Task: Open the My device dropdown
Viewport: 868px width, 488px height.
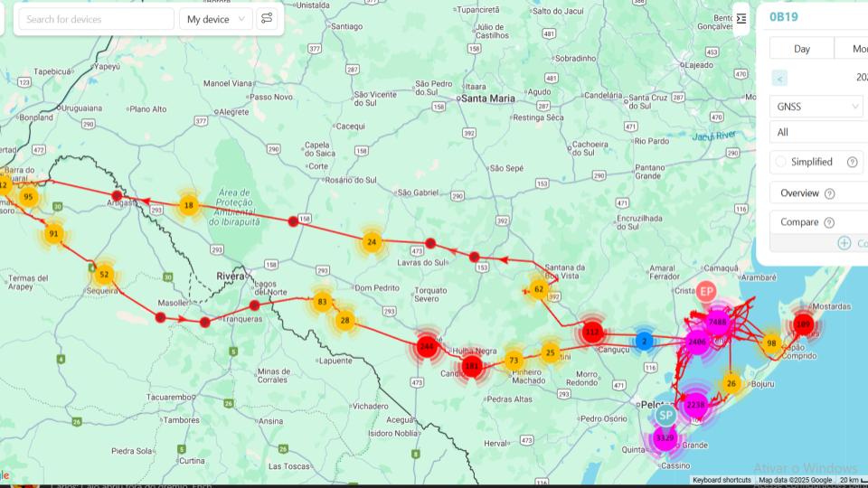Action: (x=216, y=19)
